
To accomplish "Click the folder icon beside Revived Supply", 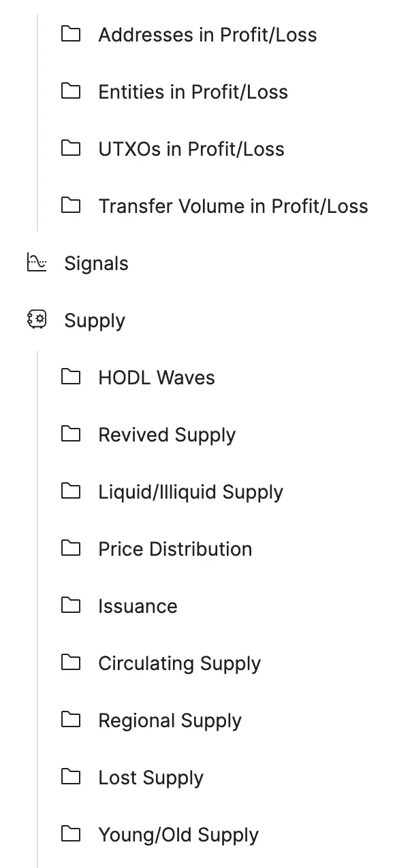I will [71, 434].
